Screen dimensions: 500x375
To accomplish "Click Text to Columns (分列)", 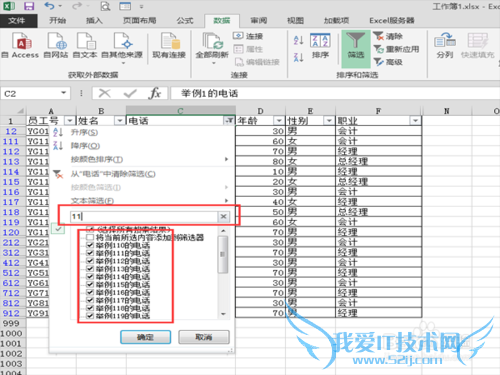I will pyautogui.click(x=445, y=46).
